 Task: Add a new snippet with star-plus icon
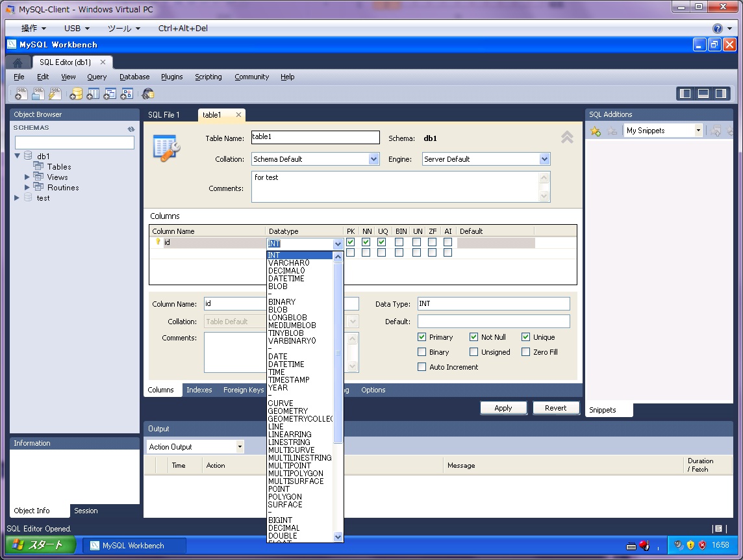click(596, 131)
